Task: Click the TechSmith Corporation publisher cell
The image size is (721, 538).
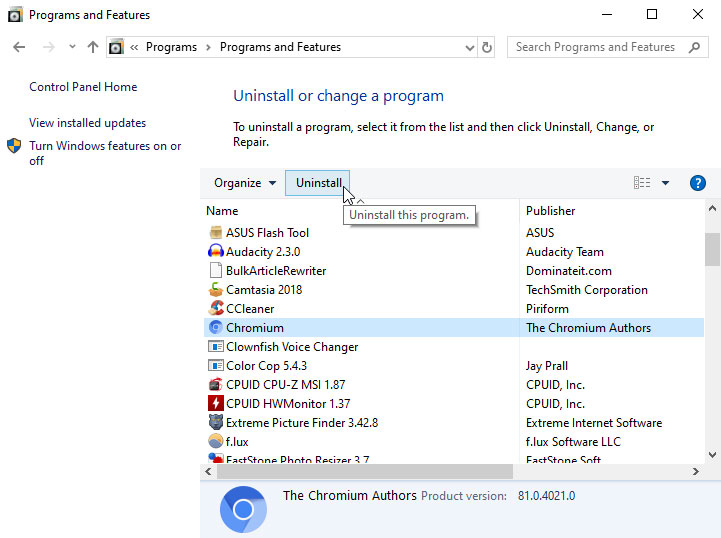Action: pos(587,290)
